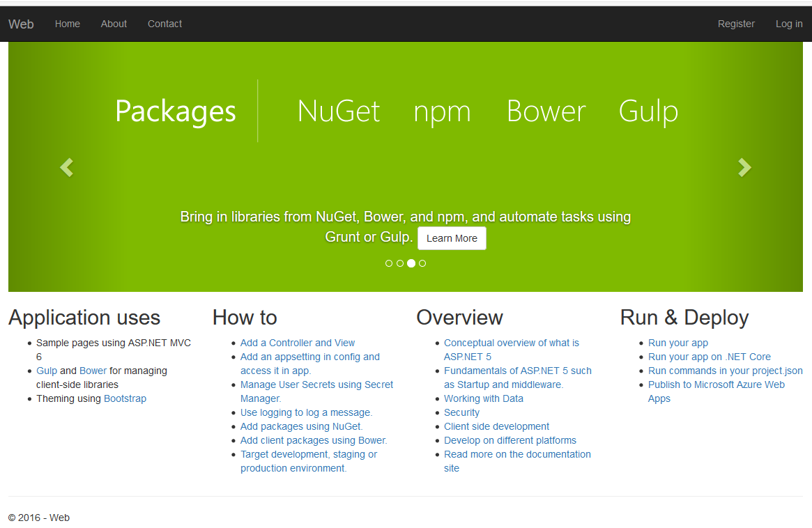Open Run commands in your project.json link
The height and width of the screenshot is (528, 812).
(725, 371)
